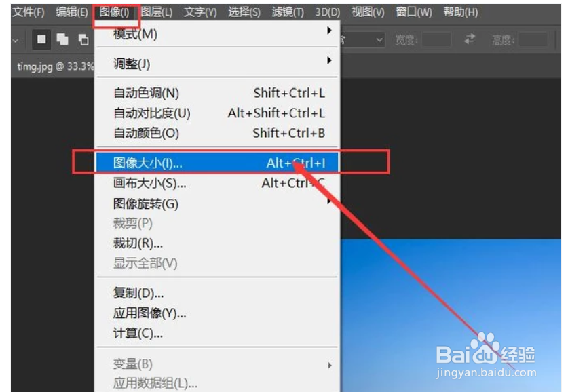Open the 文字(Y) menu
Viewport: 568px width, 392px height.
click(x=200, y=12)
